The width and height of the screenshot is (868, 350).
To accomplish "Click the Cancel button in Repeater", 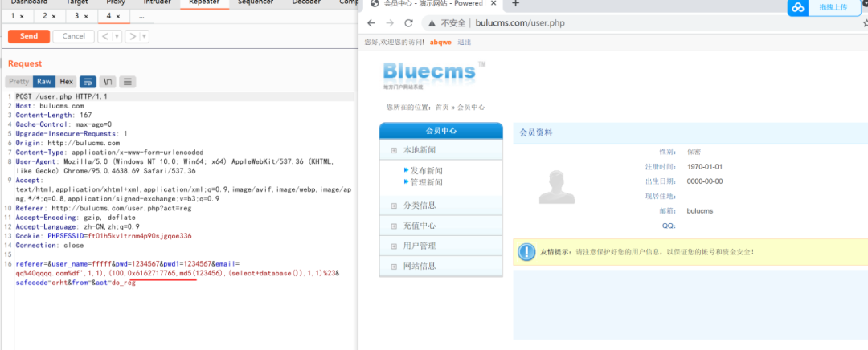I will point(74,36).
